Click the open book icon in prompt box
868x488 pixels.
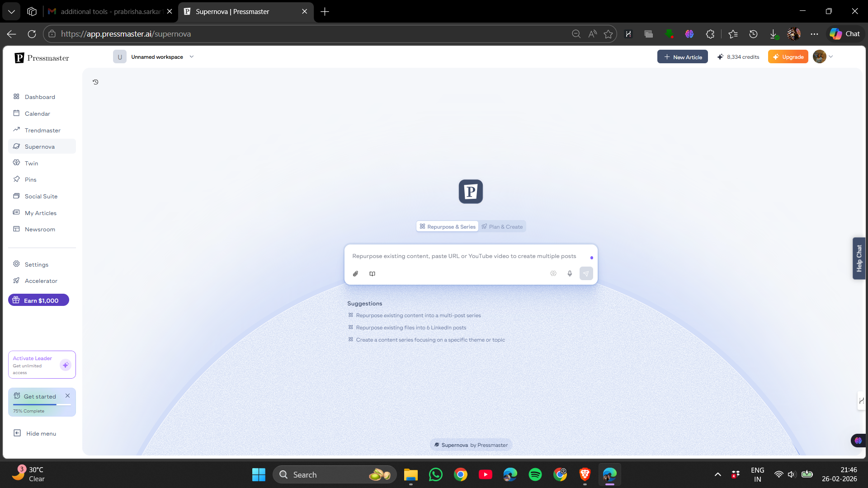pos(372,274)
